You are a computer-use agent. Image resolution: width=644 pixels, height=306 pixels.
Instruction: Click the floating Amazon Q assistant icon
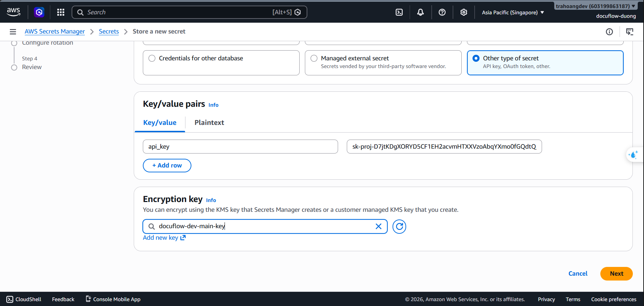coord(634,155)
